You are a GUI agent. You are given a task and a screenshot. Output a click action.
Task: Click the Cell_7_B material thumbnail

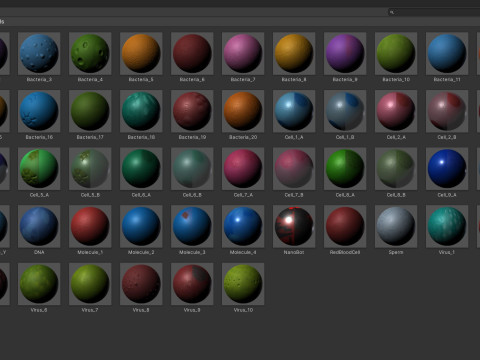click(294, 169)
